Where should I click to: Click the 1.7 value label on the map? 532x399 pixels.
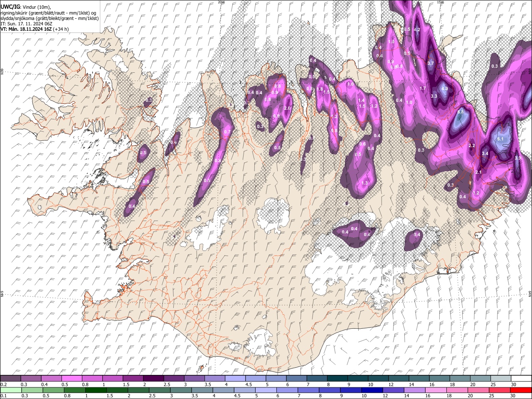(x=423, y=88)
